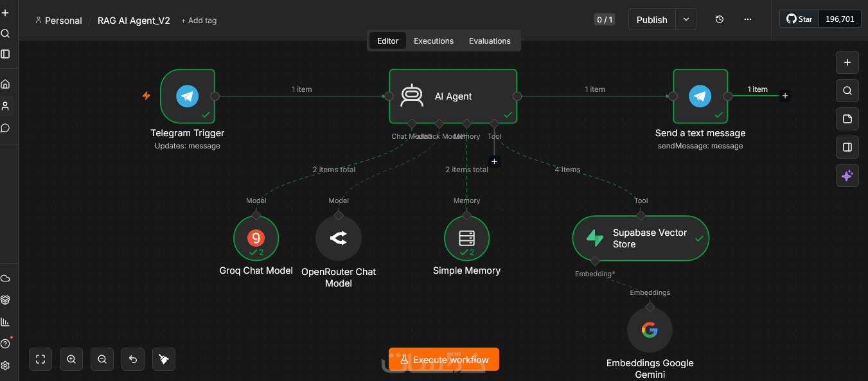The image size is (868, 381).
Task: Select the Simple Memory node
Action: [x=466, y=238]
